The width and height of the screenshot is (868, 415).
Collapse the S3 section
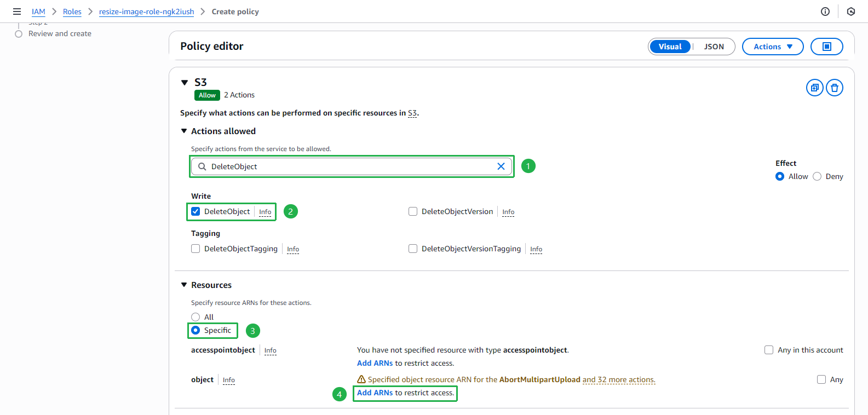pos(185,83)
